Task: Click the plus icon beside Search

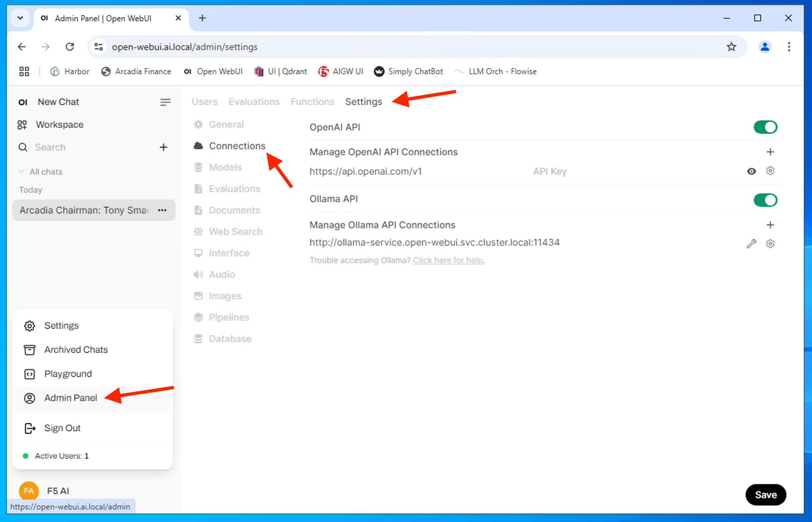Action: 163,147
